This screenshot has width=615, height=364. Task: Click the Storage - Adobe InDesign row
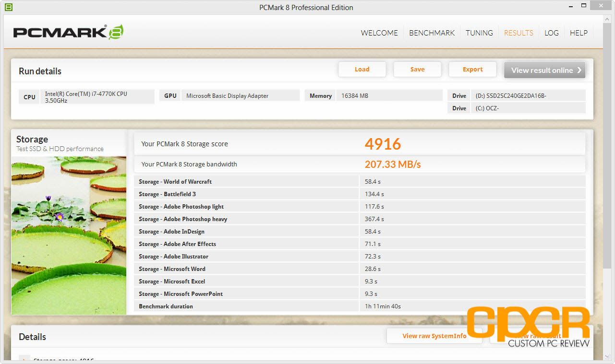coord(360,232)
